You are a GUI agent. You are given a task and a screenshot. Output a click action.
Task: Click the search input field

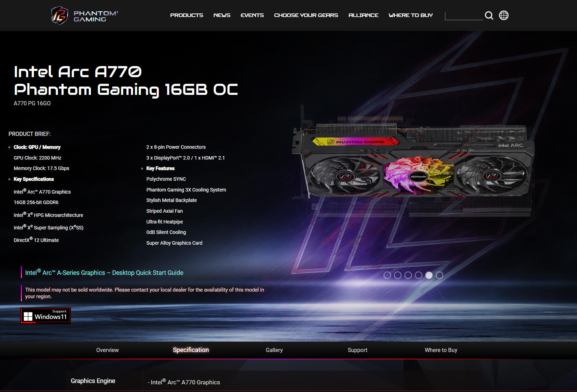coord(464,16)
